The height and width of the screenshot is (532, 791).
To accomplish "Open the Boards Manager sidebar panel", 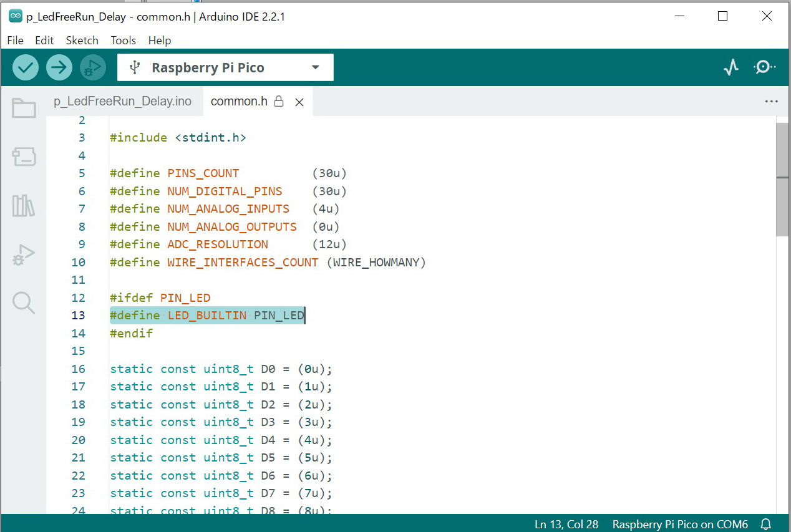I will tap(24, 157).
